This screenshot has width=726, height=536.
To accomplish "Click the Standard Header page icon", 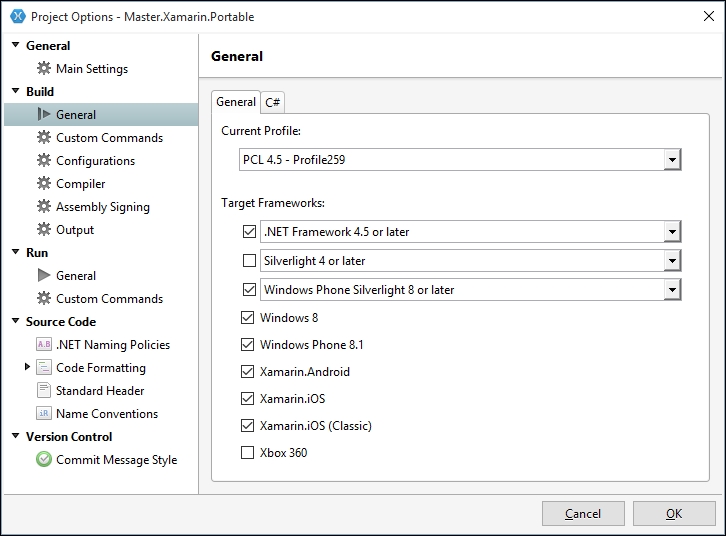I will click(x=44, y=390).
